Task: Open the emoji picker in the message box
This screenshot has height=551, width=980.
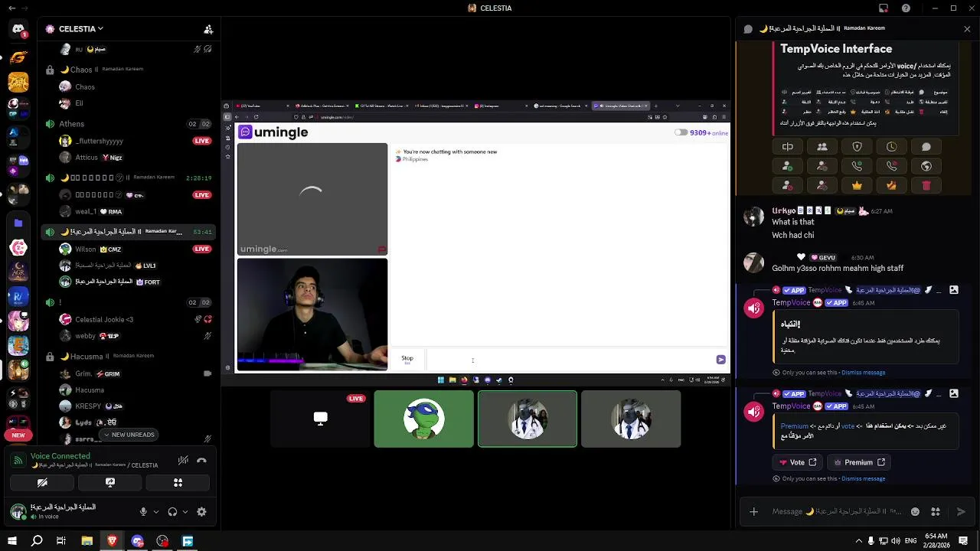Action: point(915,512)
